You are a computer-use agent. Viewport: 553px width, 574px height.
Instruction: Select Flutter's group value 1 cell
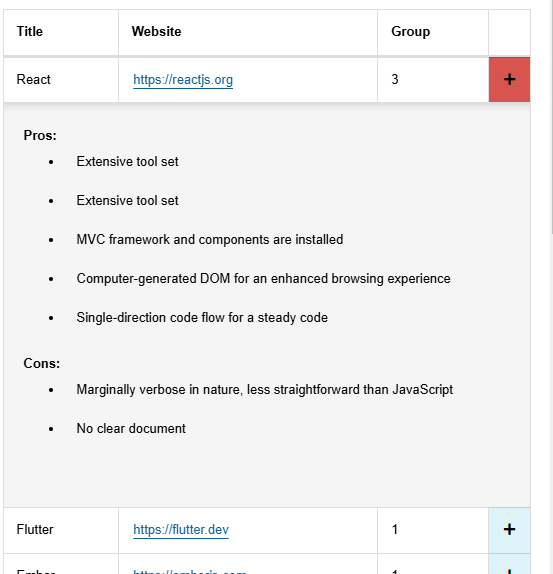(433, 530)
